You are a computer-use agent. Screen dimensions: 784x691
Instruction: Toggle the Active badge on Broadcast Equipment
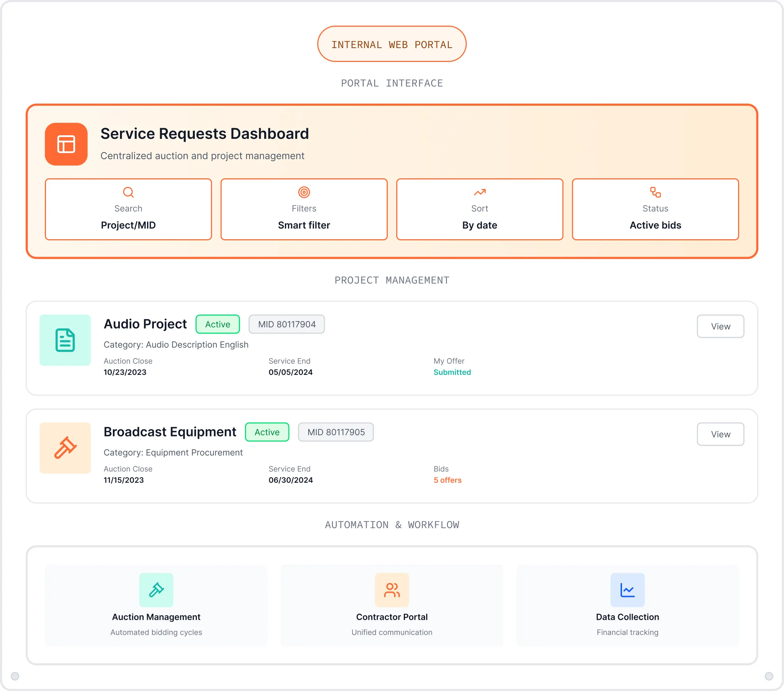[267, 432]
